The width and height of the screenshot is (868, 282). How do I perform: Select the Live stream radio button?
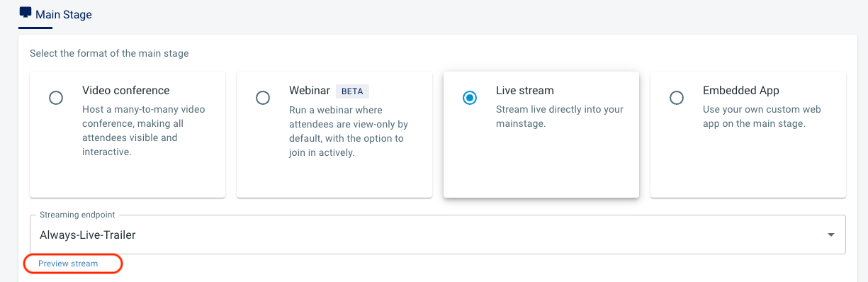pos(470,98)
